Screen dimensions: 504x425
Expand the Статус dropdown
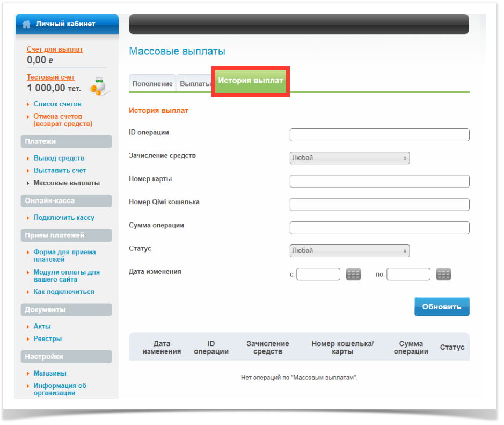[x=349, y=251]
